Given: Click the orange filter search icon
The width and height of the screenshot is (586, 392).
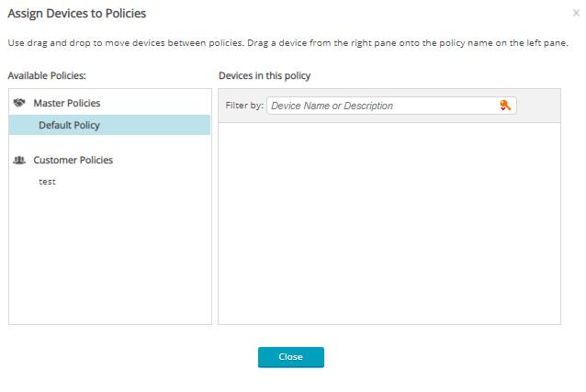Looking at the screenshot, I should point(505,106).
